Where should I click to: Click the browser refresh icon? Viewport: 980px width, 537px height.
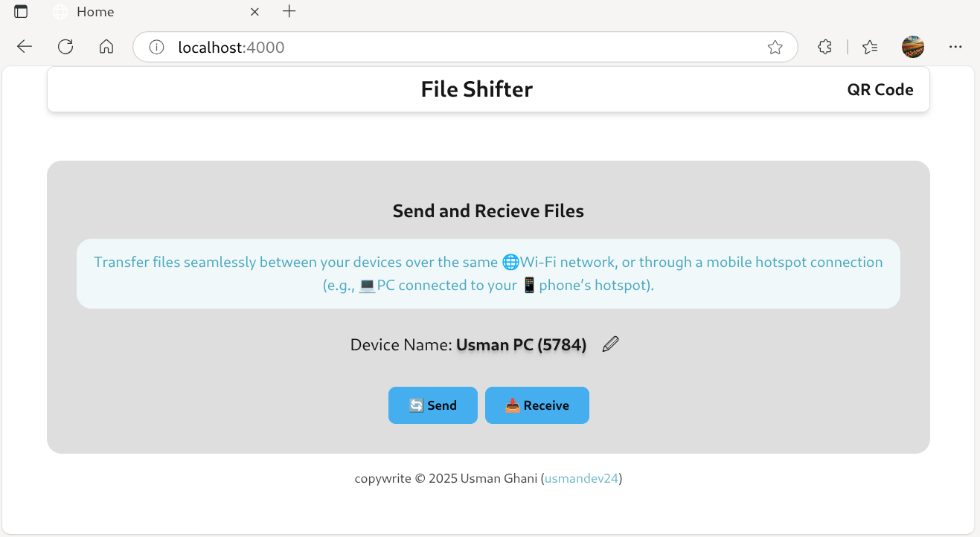tap(65, 46)
